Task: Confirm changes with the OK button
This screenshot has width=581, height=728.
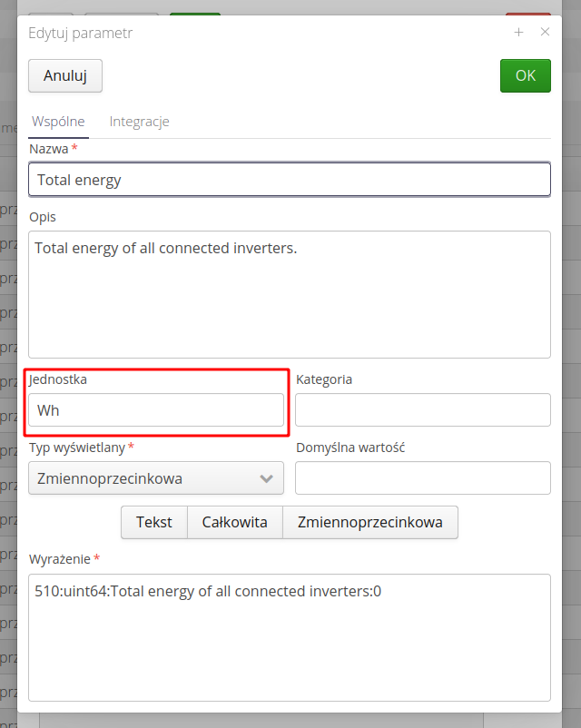Action: pyautogui.click(x=525, y=76)
